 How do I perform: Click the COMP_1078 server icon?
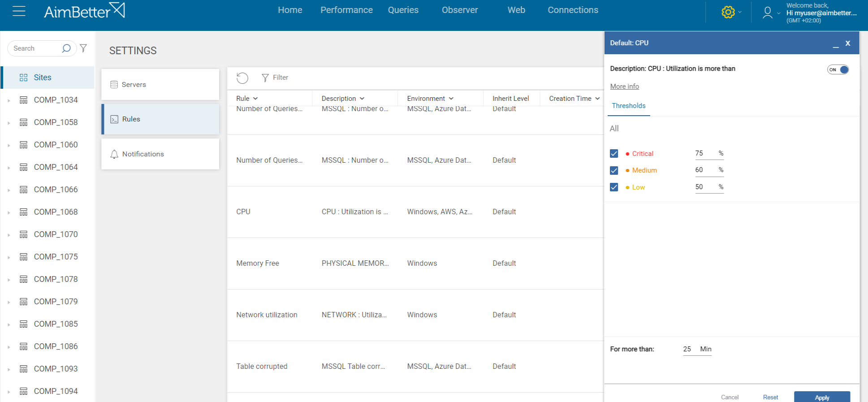pos(24,279)
